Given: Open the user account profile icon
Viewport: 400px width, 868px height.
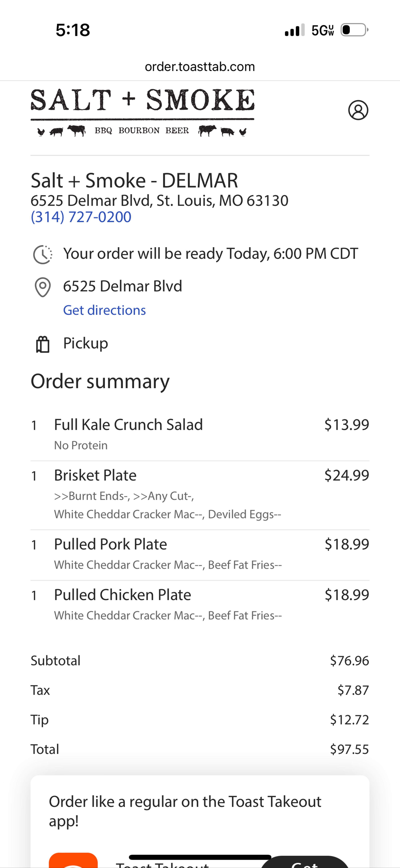Looking at the screenshot, I should coord(358,110).
